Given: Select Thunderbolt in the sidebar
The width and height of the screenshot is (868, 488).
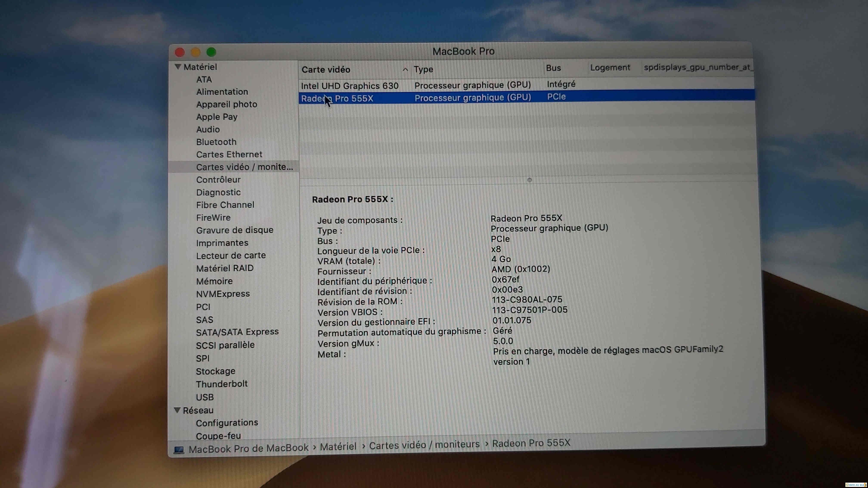Looking at the screenshot, I should (221, 384).
